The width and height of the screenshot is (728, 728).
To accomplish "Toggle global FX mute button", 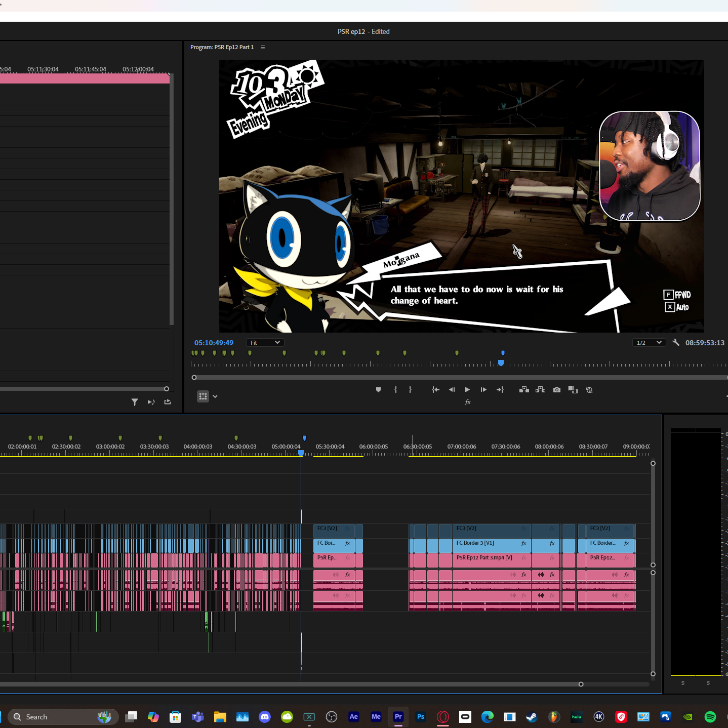I will 468,402.
